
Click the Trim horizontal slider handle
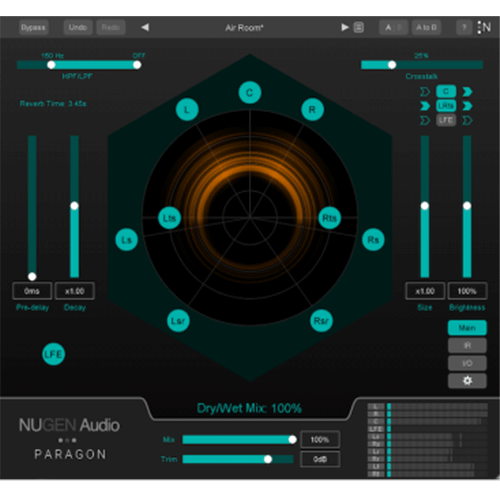click(x=268, y=459)
